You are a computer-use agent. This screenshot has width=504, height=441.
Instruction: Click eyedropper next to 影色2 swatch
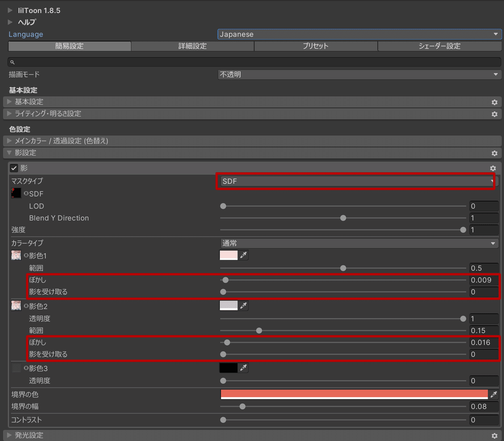243,306
